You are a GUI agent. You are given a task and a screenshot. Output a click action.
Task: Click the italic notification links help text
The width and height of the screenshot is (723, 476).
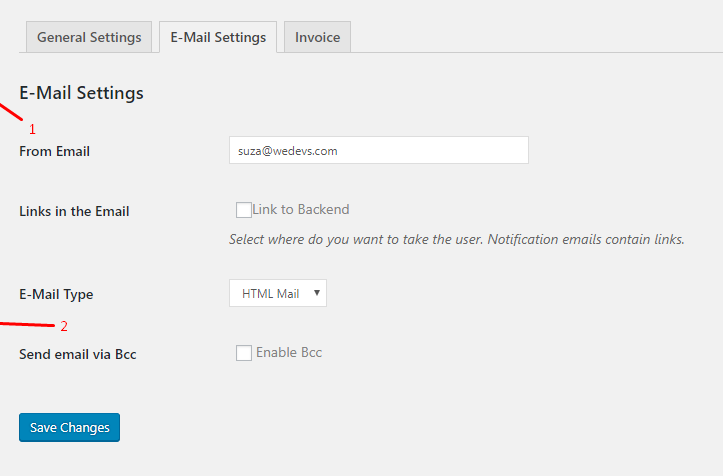point(456,239)
